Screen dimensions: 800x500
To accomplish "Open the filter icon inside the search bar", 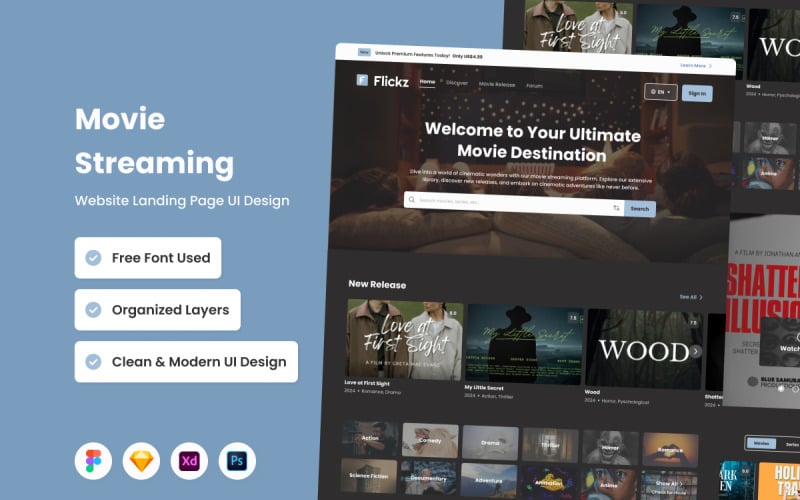I will [616, 208].
